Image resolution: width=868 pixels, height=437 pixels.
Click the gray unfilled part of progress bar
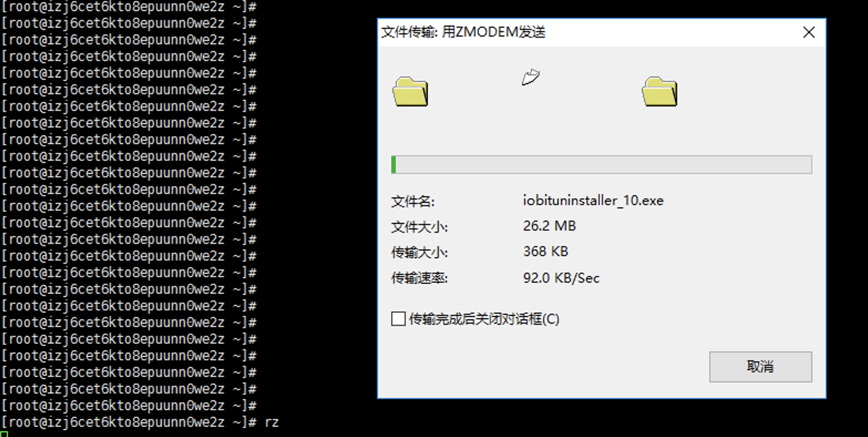[604, 165]
